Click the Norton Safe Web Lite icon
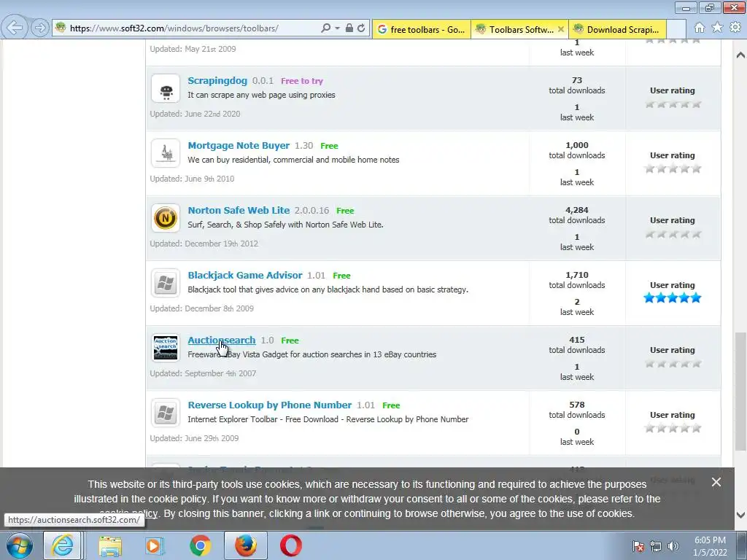 coord(166,218)
